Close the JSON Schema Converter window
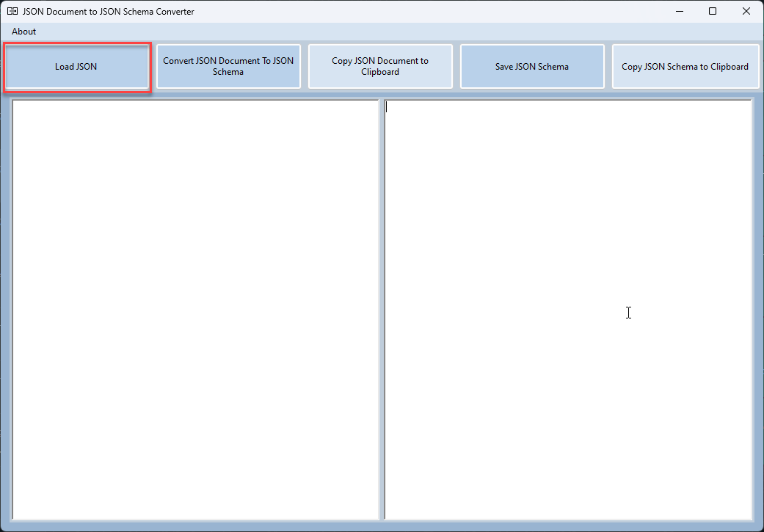764x532 pixels. pos(746,12)
